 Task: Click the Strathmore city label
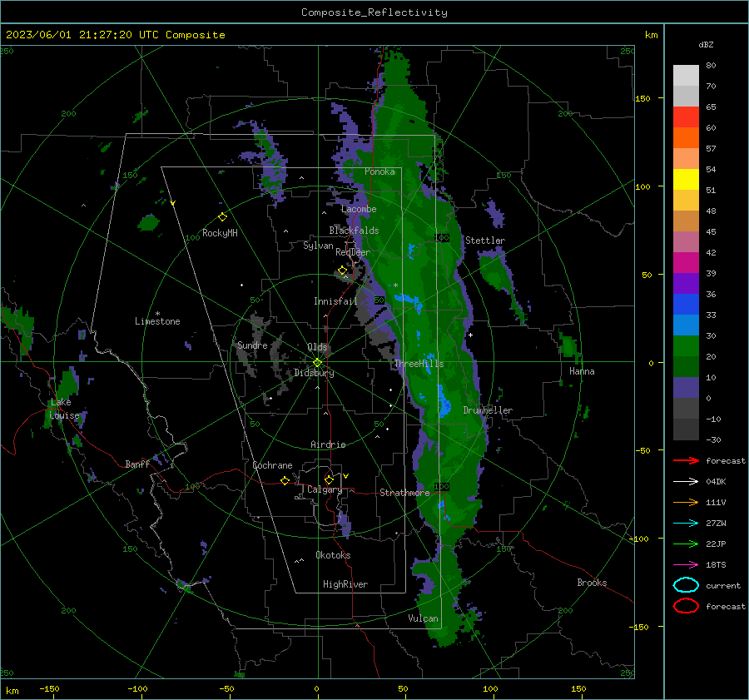tap(404, 493)
